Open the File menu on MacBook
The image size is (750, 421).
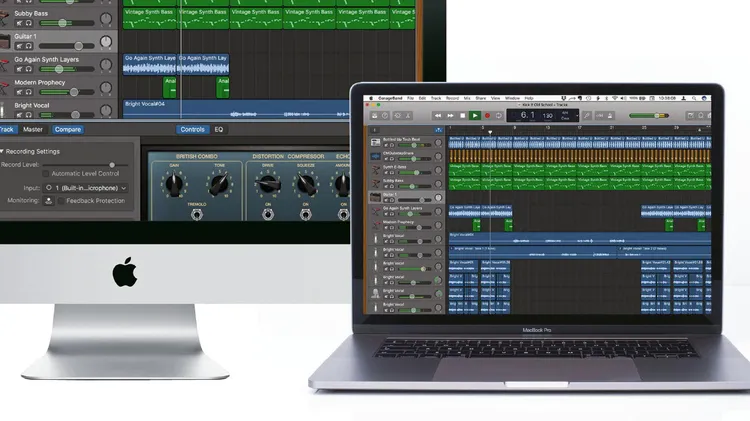(410, 98)
